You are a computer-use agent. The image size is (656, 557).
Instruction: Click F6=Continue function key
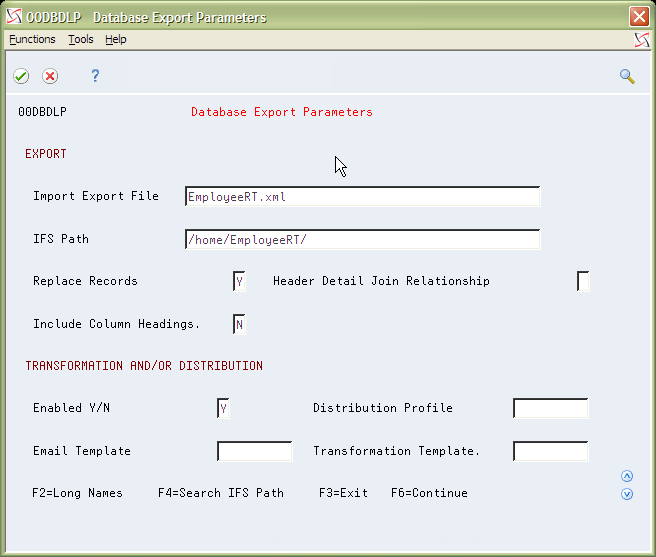[x=429, y=493]
